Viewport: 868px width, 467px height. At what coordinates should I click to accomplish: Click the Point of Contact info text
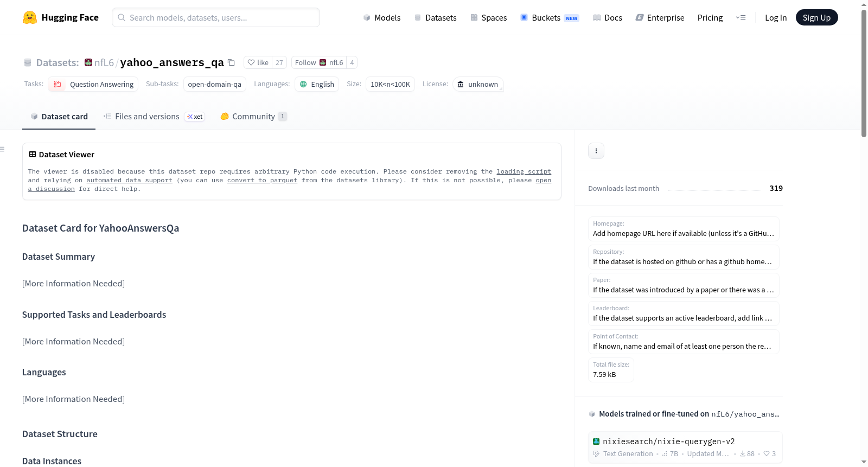pos(682,347)
